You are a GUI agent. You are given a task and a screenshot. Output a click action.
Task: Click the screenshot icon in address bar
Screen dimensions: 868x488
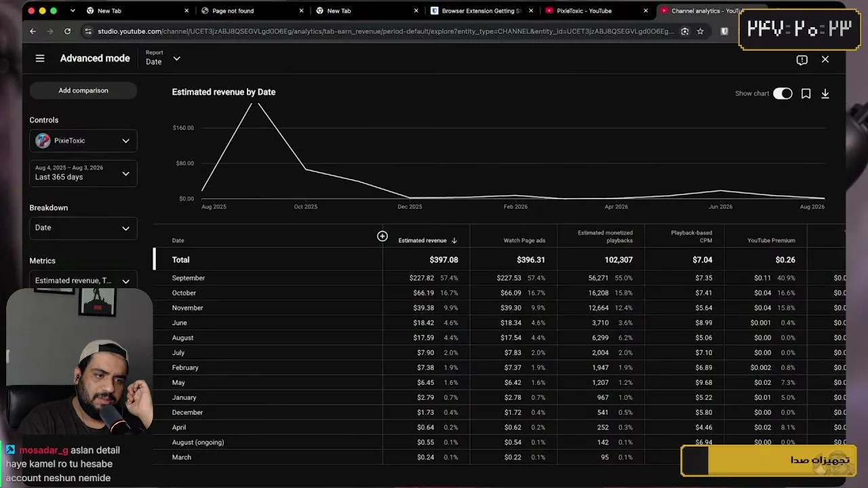tap(685, 31)
